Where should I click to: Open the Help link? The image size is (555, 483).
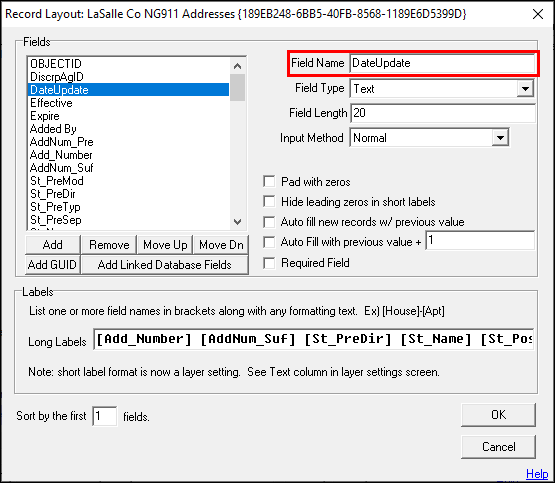coord(537,473)
